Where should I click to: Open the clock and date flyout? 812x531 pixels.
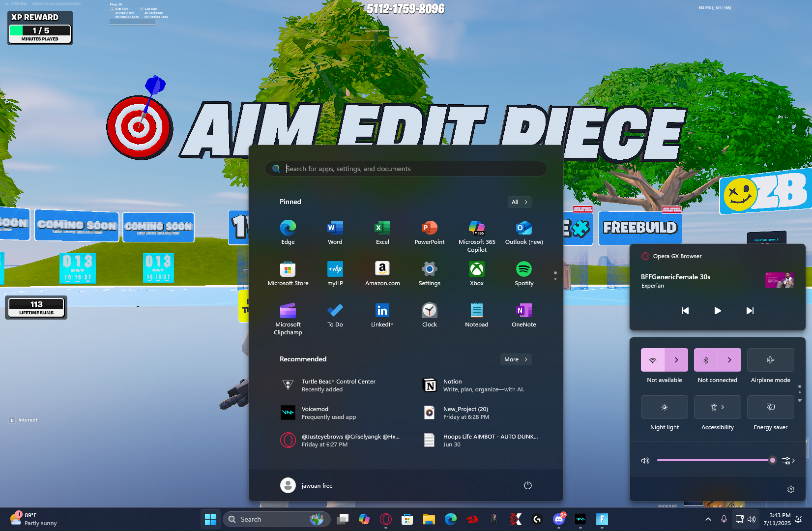(x=777, y=519)
